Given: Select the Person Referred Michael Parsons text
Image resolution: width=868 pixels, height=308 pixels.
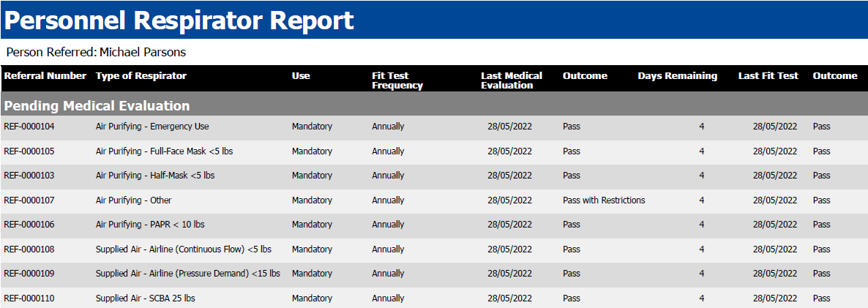Looking at the screenshot, I should coord(96,53).
